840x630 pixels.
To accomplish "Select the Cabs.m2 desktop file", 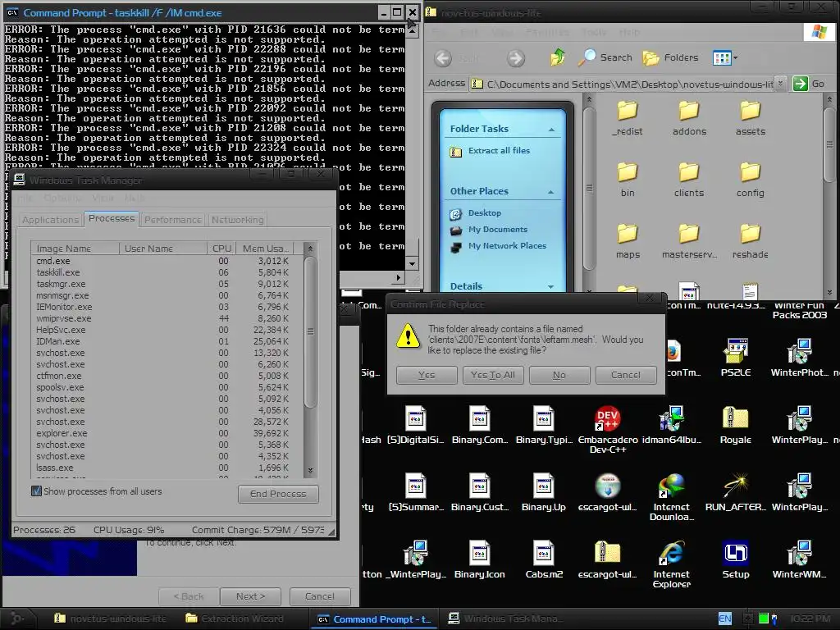I will 544,559.
